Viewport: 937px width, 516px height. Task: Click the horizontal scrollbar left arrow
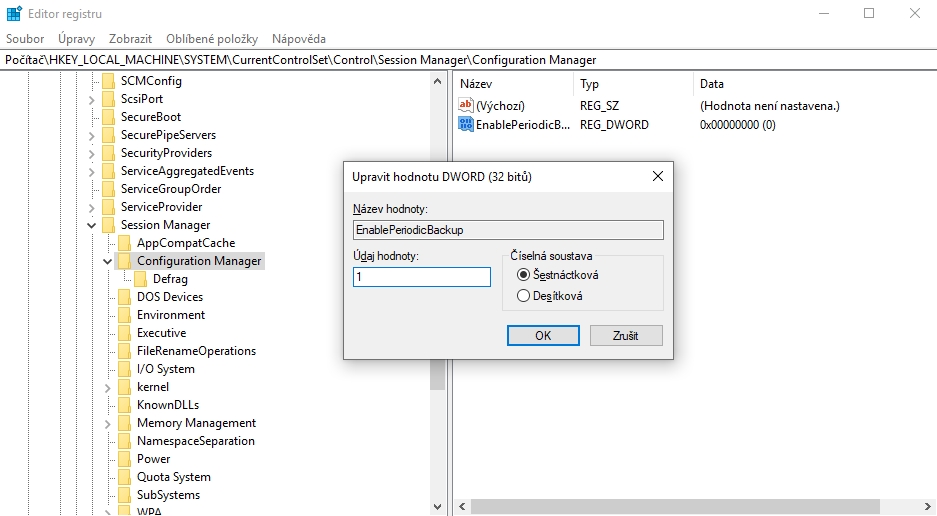tap(462, 506)
